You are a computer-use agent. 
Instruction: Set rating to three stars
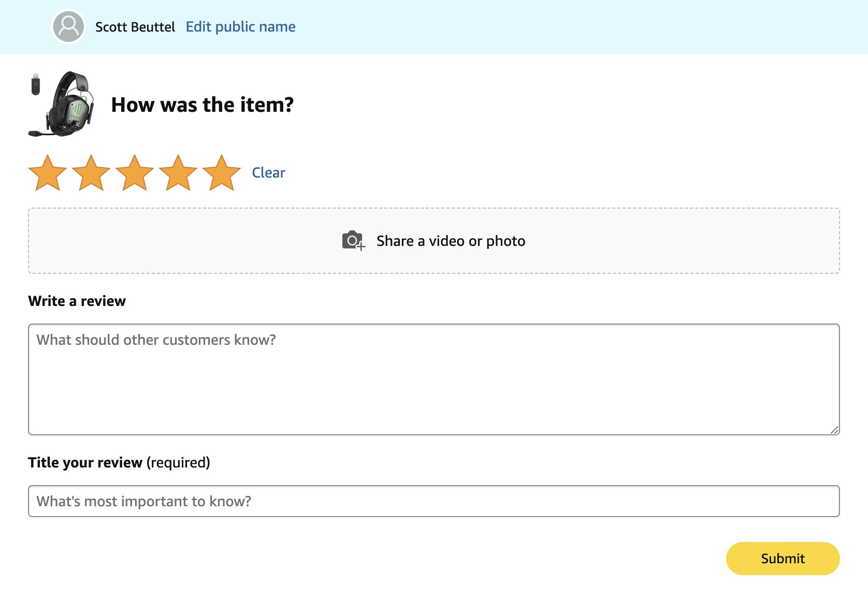pos(135,173)
